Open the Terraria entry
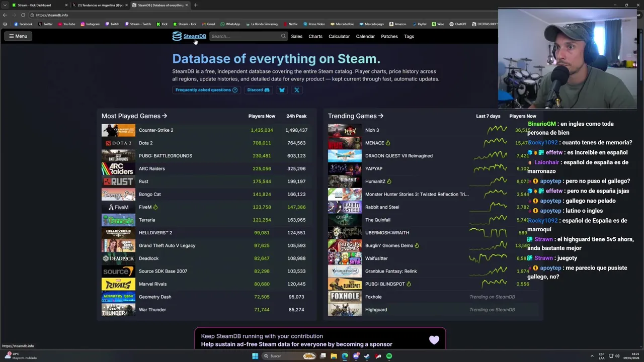Screen dimensions: 644x362 click(147, 220)
